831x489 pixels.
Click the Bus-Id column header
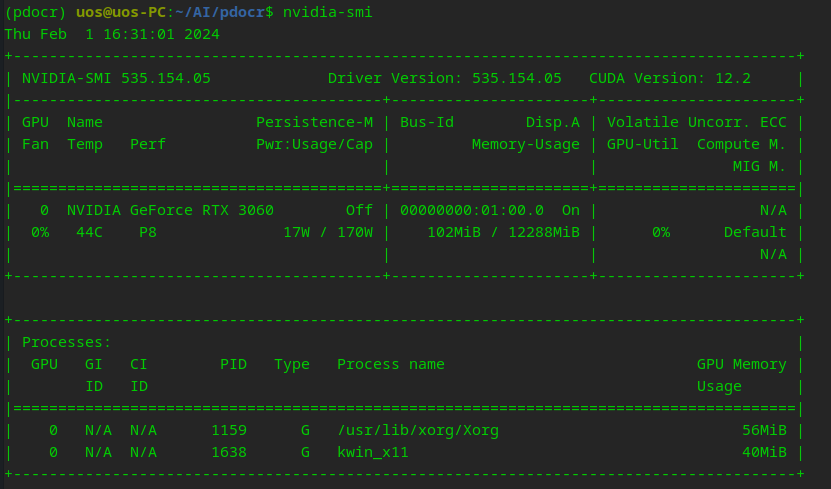click(427, 122)
